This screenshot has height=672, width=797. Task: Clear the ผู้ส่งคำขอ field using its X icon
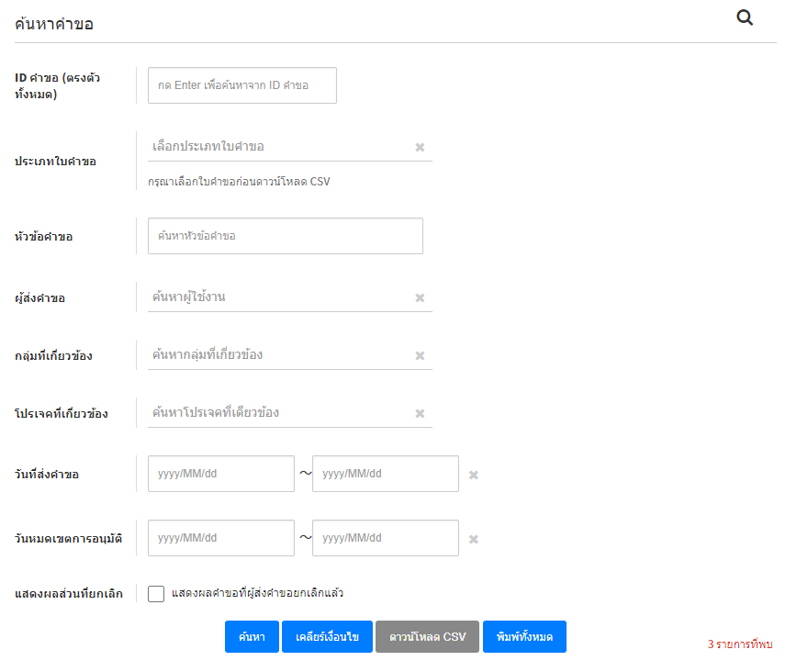420,297
